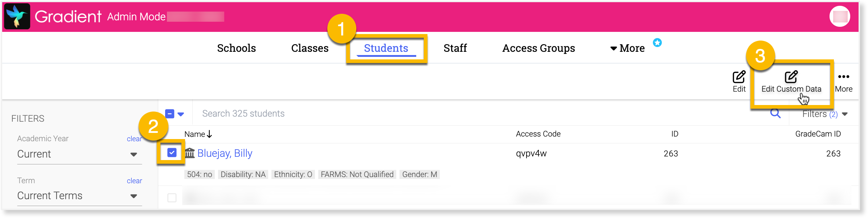Click the Edit pencil icon

pos(739,77)
